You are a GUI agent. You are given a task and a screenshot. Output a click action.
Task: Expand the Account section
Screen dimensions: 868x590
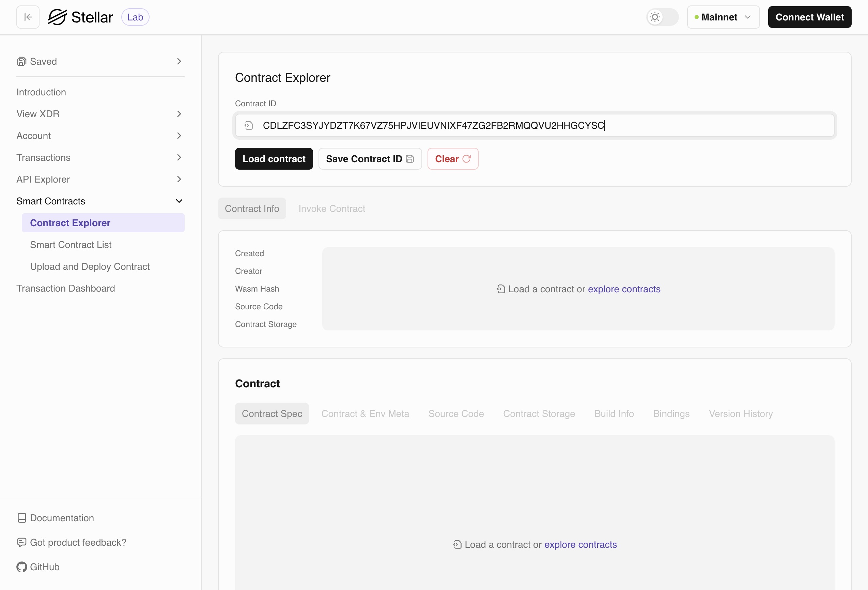[x=179, y=136]
